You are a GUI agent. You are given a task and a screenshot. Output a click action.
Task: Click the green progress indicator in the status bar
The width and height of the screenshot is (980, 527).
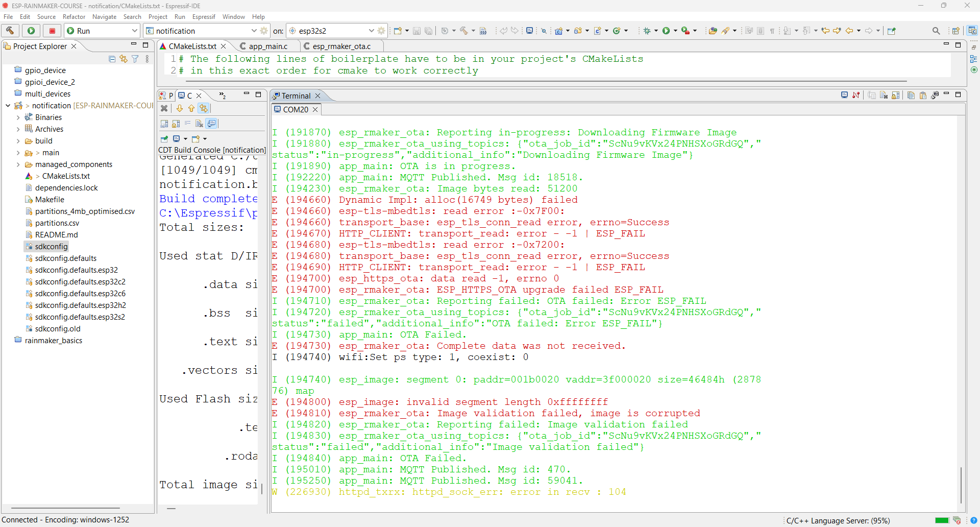click(x=942, y=520)
